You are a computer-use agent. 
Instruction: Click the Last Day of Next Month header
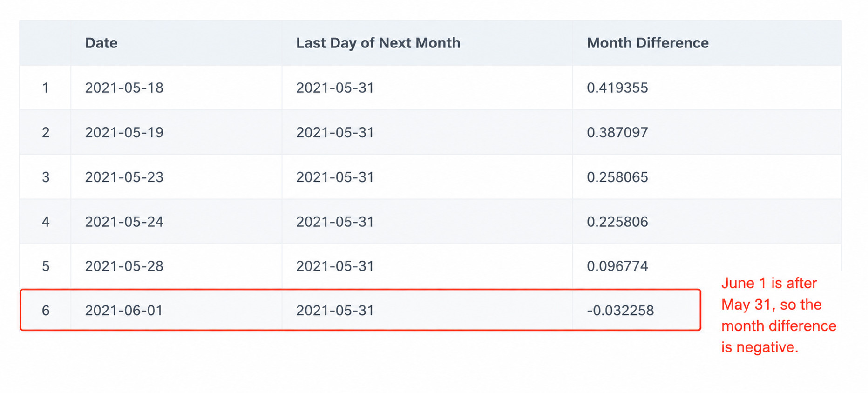tap(378, 43)
